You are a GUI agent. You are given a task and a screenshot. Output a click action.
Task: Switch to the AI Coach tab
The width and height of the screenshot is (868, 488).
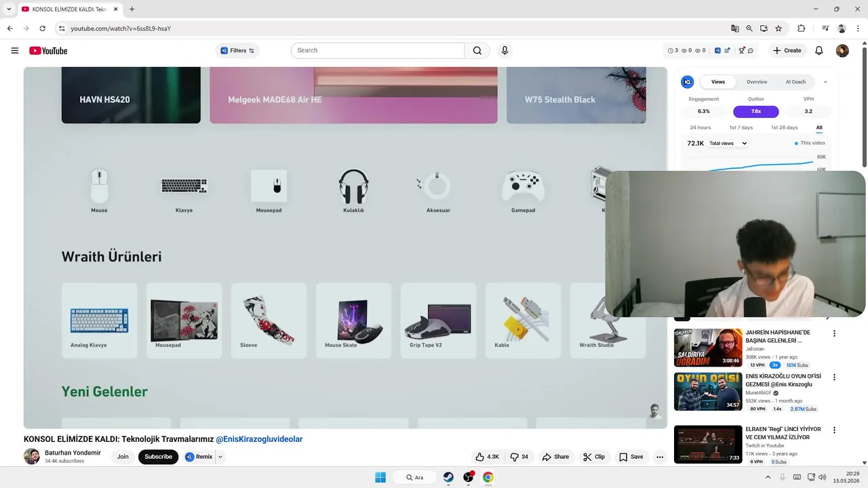point(795,82)
